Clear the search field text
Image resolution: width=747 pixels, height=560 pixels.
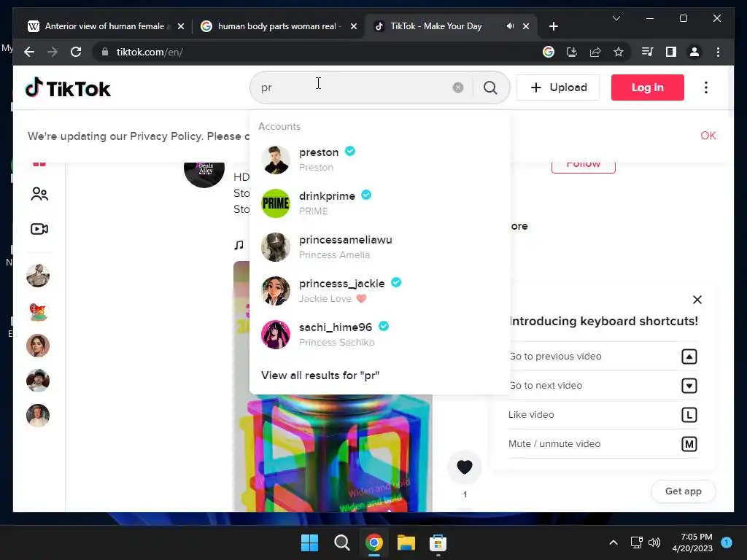point(458,87)
